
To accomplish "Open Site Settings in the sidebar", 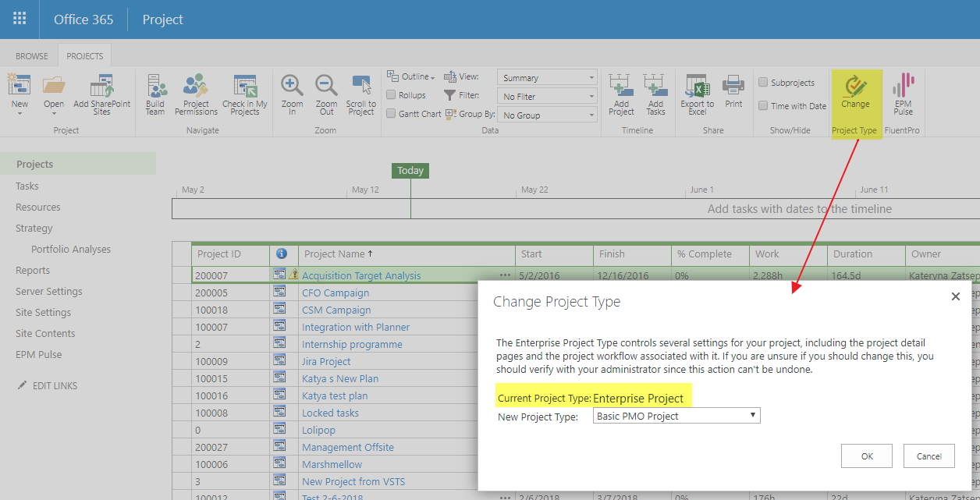I will tap(43, 312).
